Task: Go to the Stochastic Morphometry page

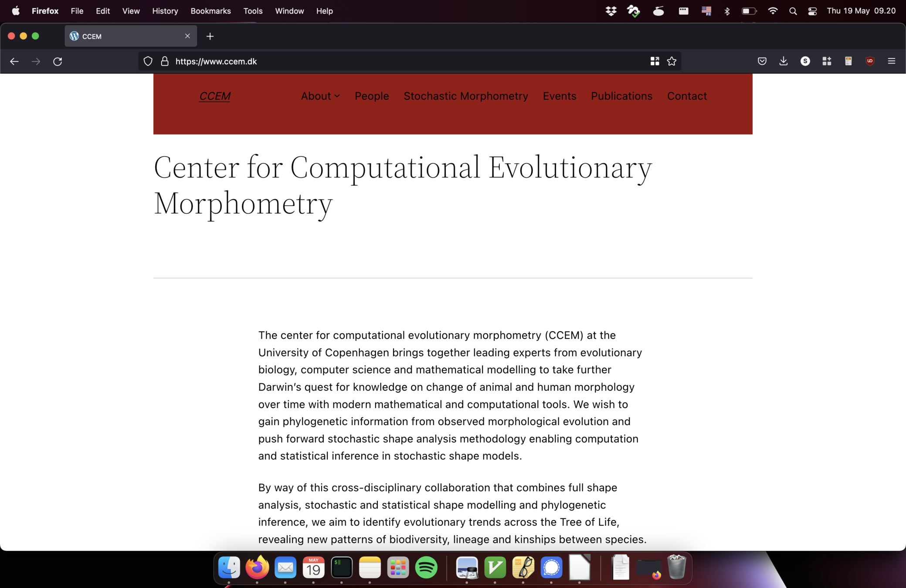Action: tap(465, 96)
